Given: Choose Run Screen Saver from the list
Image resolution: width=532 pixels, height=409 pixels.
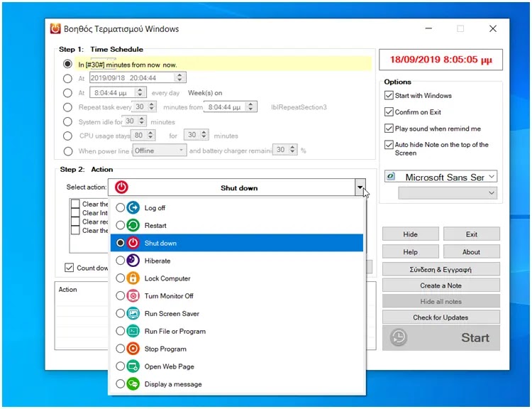Looking at the screenshot, I should tap(237, 314).
